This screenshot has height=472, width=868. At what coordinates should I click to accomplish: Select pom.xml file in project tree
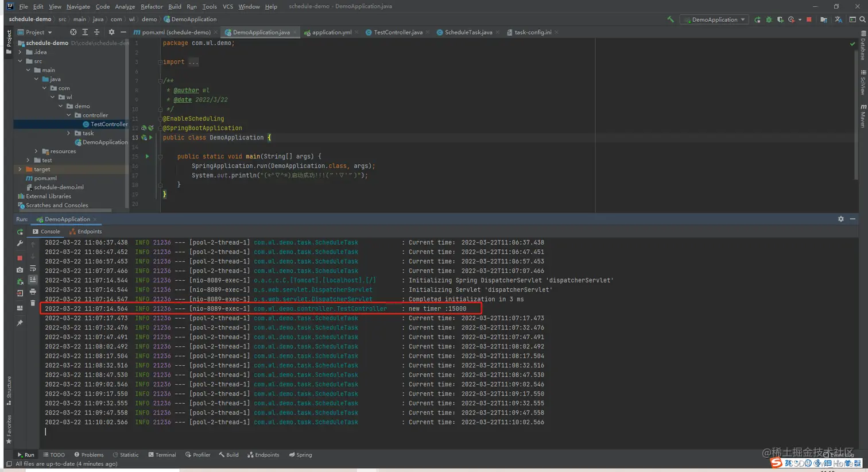[45, 178]
